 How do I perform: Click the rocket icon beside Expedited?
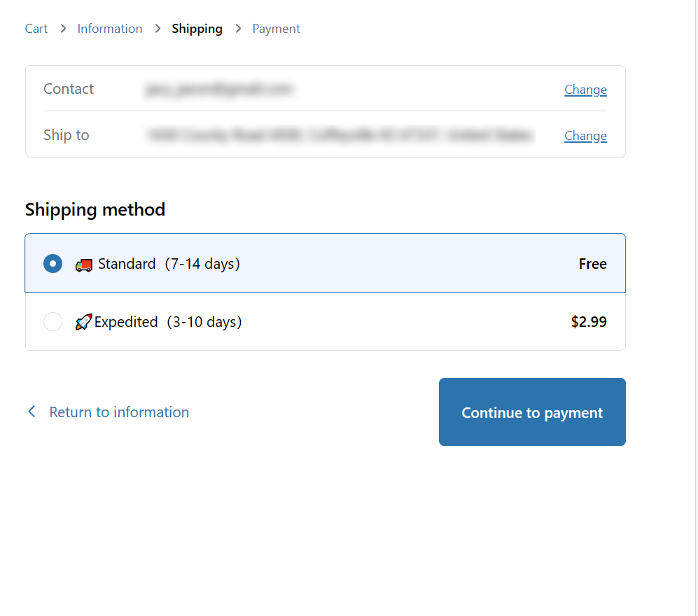pyautogui.click(x=83, y=322)
